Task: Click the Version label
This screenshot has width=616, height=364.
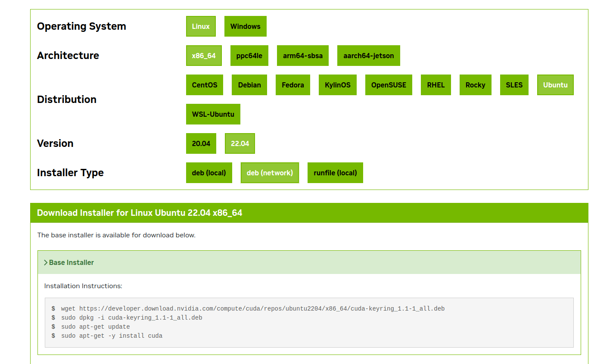Action: click(x=55, y=143)
